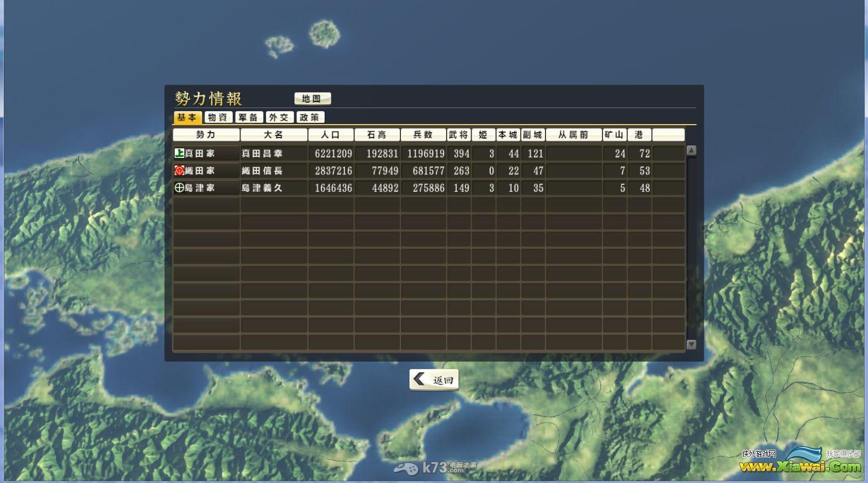
Task: Click koku value 44892
Action: (x=385, y=188)
